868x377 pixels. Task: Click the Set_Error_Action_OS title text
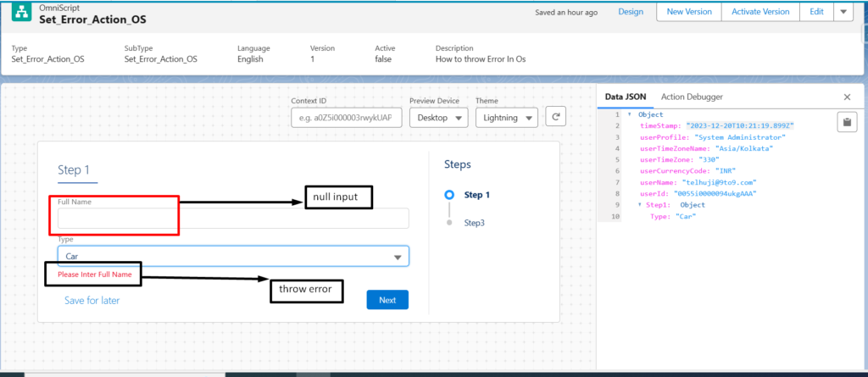92,19
